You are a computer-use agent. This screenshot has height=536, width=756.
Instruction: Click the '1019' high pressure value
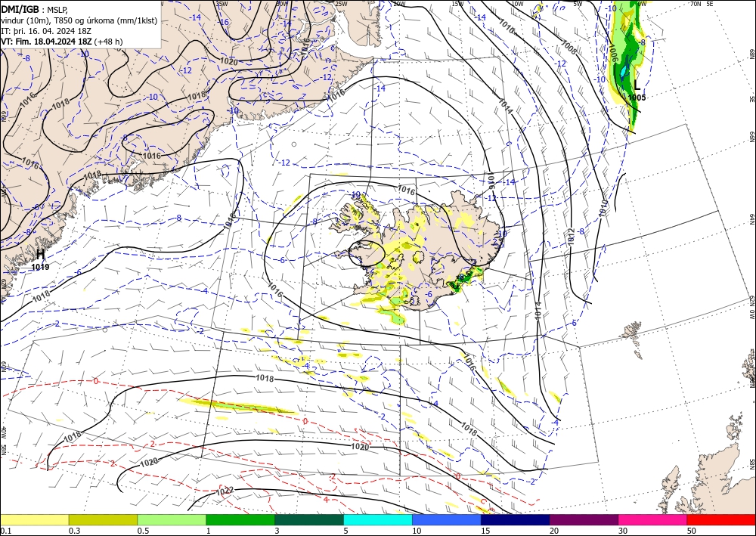click(41, 267)
